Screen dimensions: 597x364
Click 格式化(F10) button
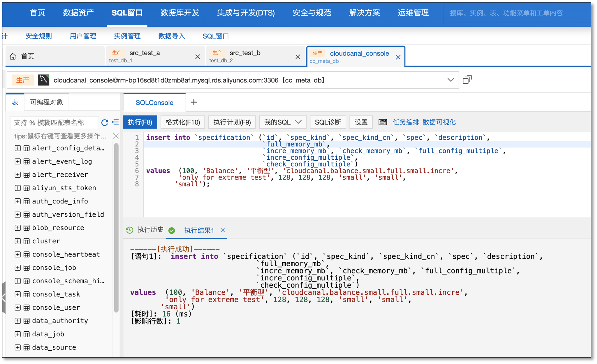click(x=183, y=122)
